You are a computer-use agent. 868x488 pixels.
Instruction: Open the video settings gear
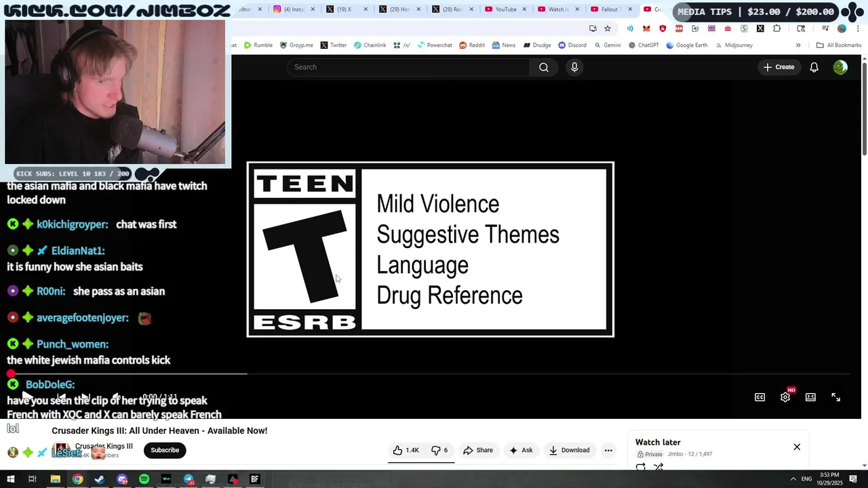pyautogui.click(x=785, y=397)
